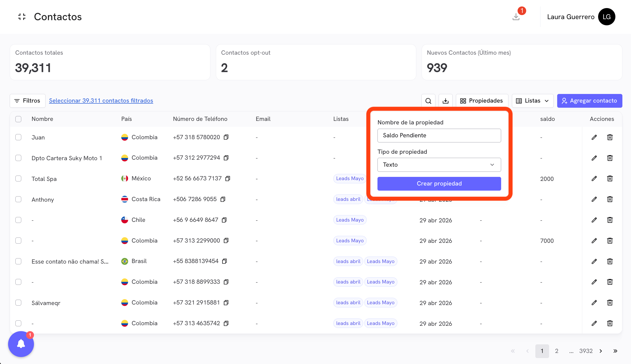The image size is (631, 364).
Task: Click Laura Guerrero user name
Action: [x=571, y=17]
